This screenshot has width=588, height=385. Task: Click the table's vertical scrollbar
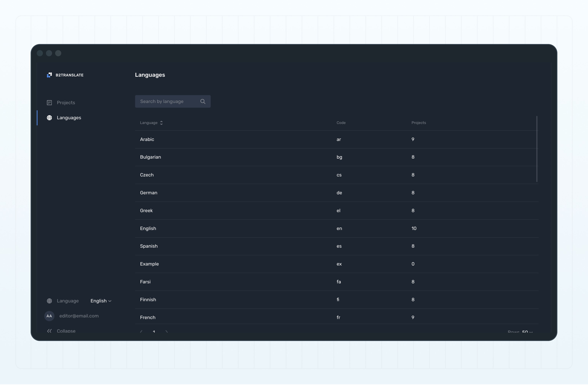[x=537, y=149]
